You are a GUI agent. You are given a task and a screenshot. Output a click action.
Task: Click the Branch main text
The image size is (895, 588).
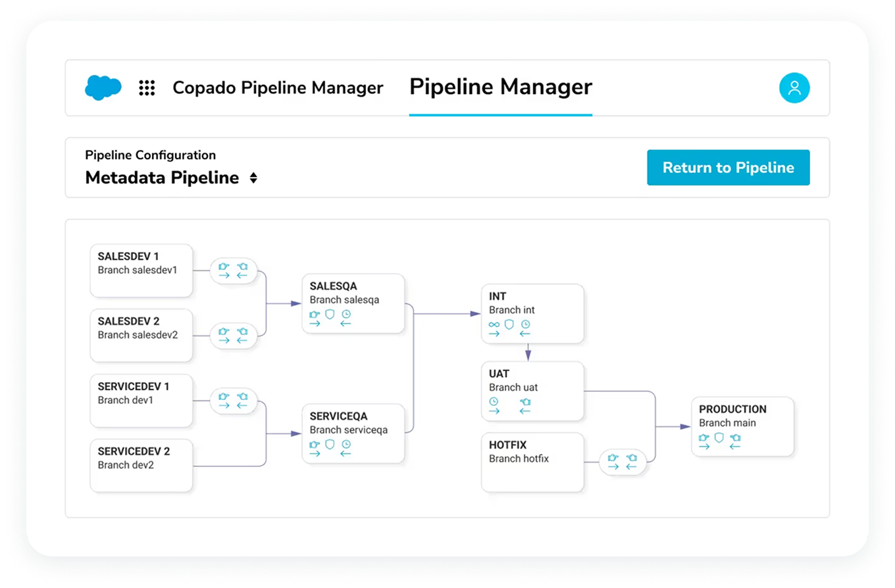pos(727,424)
